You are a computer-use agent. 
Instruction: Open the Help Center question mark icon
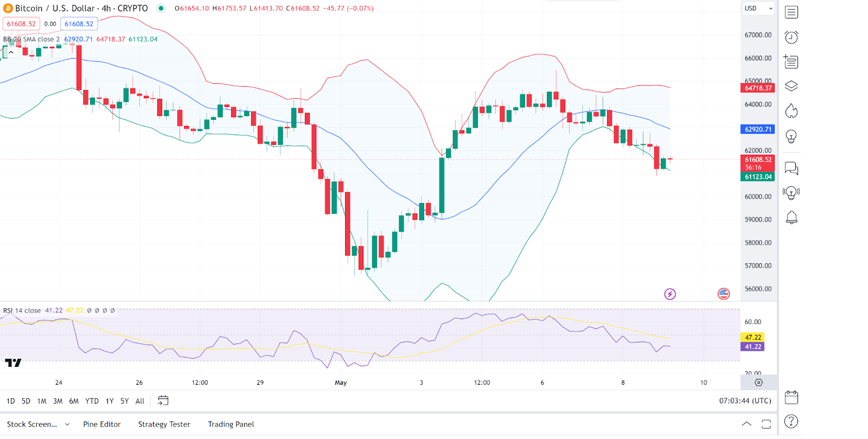[x=792, y=422]
